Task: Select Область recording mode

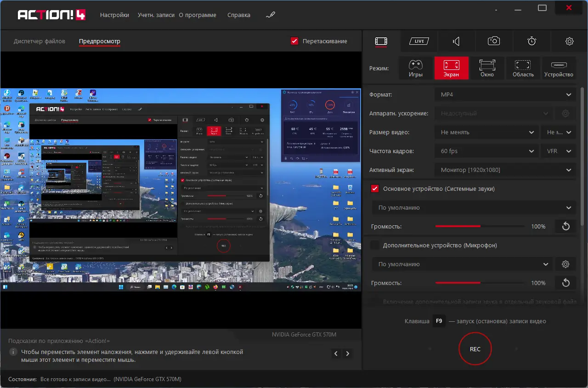Action: point(523,68)
